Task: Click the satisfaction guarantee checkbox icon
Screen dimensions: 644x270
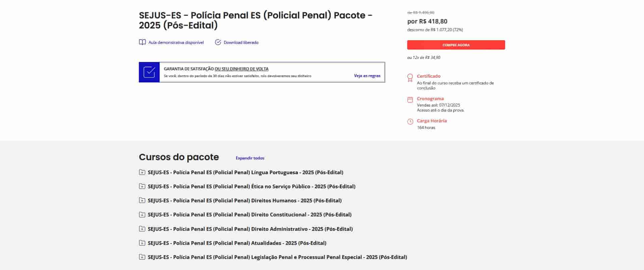Action: 149,72
